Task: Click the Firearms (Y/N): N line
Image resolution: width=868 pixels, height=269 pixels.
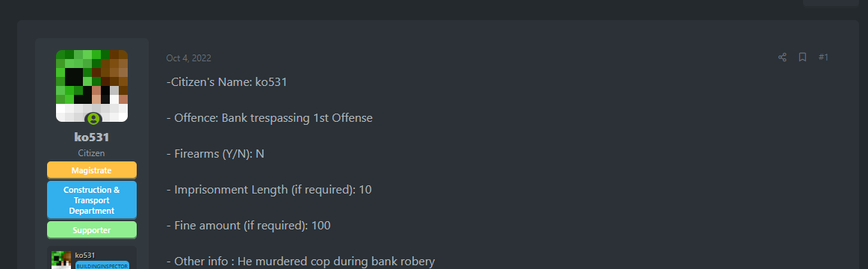Action: [x=215, y=154]
